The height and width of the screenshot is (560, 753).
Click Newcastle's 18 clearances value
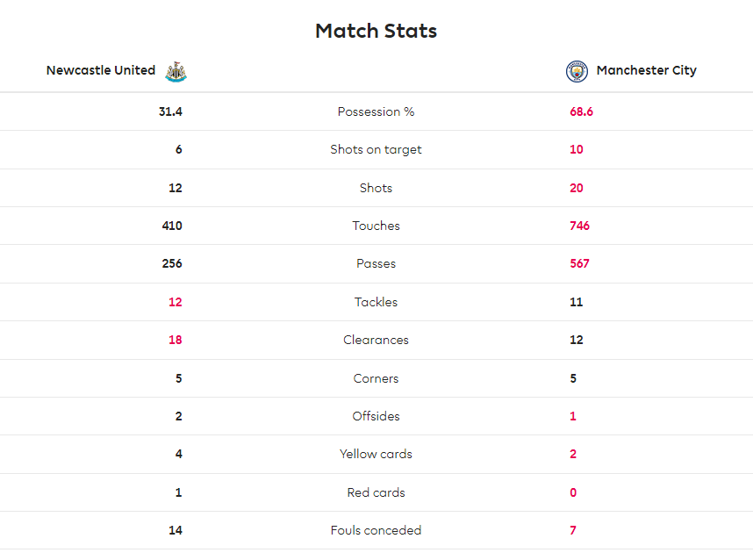tap(176, 340)
